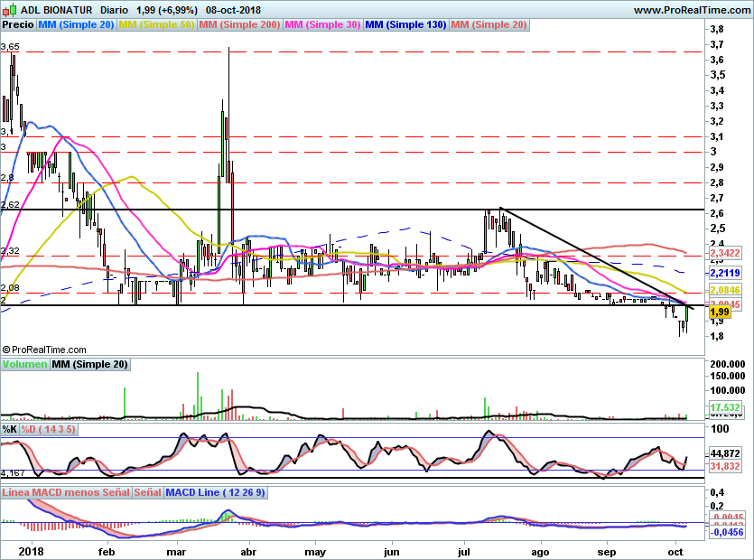Image resolution: width=754 pixels, height=560 pixels.
Task: Click the 2,3422 price axis marker
Action: (725, 253)
